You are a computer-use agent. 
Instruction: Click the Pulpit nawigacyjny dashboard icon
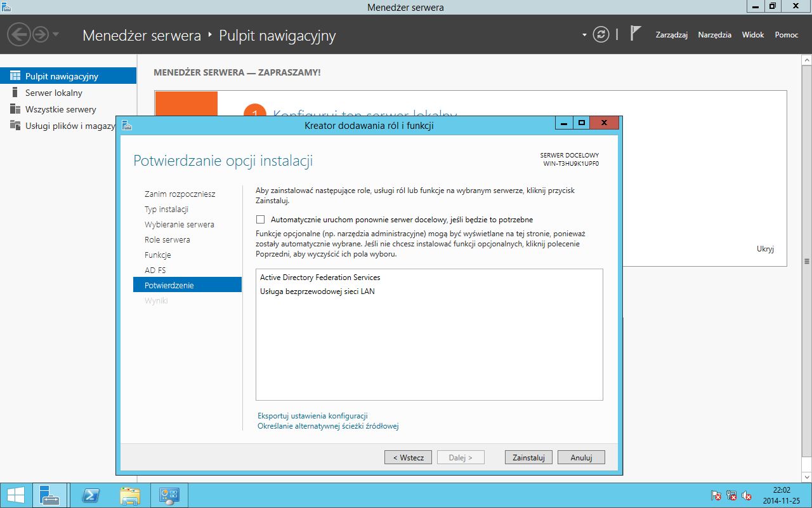tap(15, 76)
